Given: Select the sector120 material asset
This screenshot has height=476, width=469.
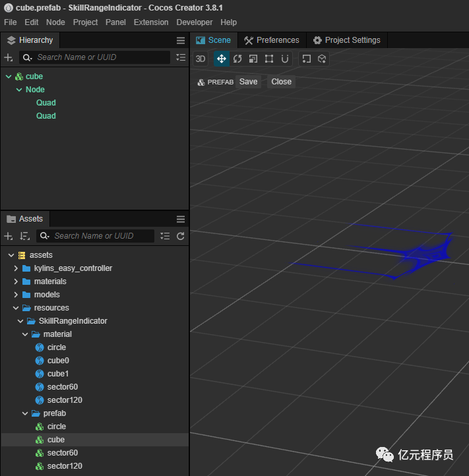Looking at the screenshot, I should pos(94,400).
